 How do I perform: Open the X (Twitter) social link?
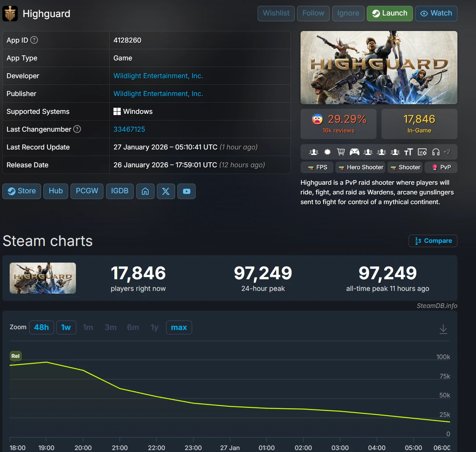coord(166,191)
